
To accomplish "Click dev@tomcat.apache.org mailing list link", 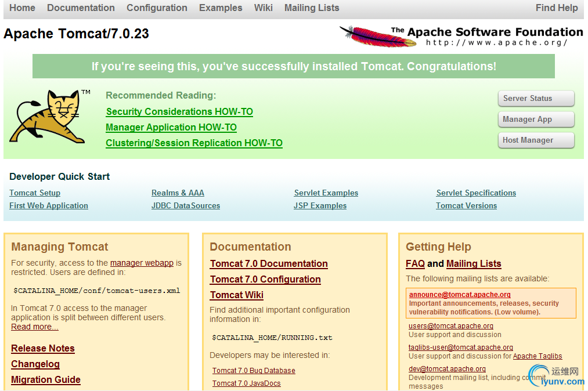I will pyautogui.click(x=447, y=368).
